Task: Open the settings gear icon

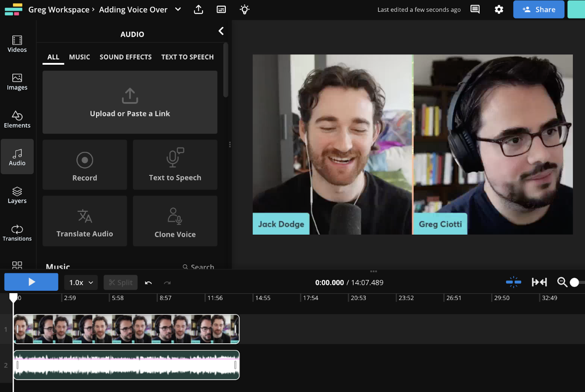Action: (x=499, y=10)
